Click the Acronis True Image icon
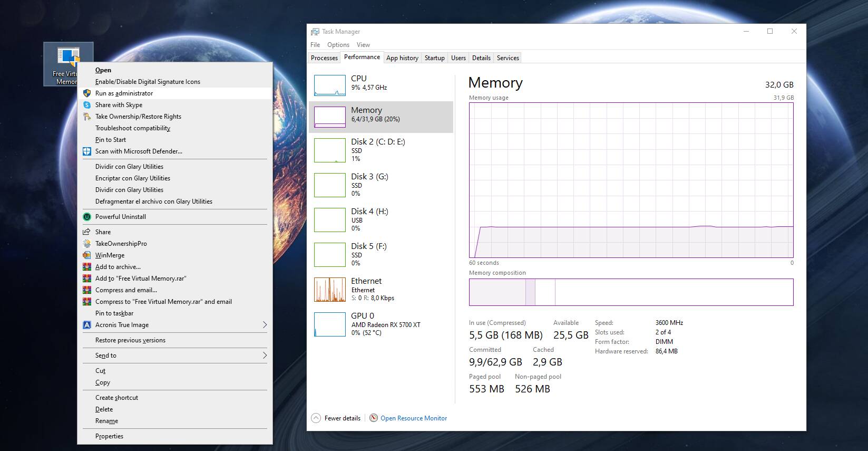This screenshot has width=868, height=451. coord(87,325)
